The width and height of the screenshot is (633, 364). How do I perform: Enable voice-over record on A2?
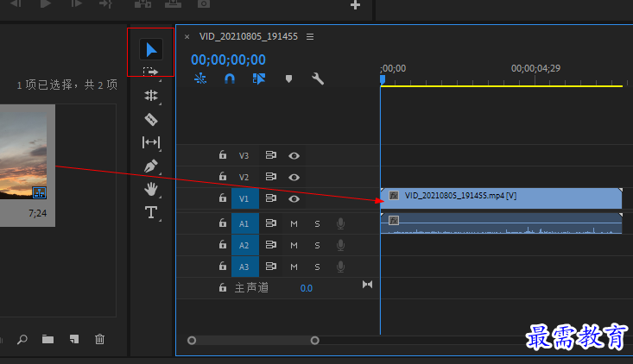[x=341, y=245]
